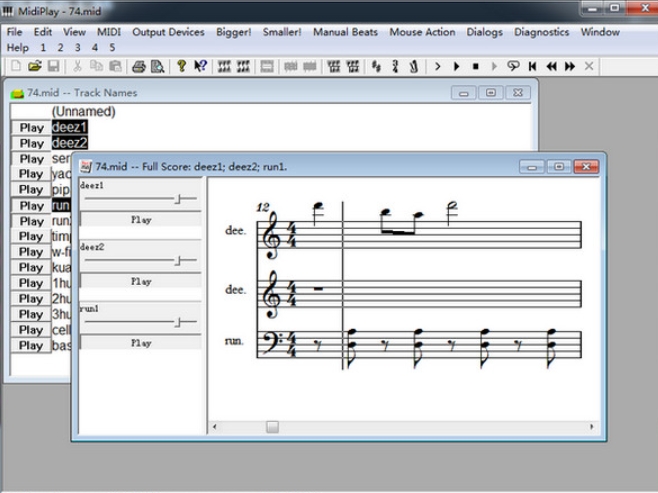This screenshot has height=493, width=658.
Task: Click the New file toolbar icon
Action: click(x=16, y=66)
